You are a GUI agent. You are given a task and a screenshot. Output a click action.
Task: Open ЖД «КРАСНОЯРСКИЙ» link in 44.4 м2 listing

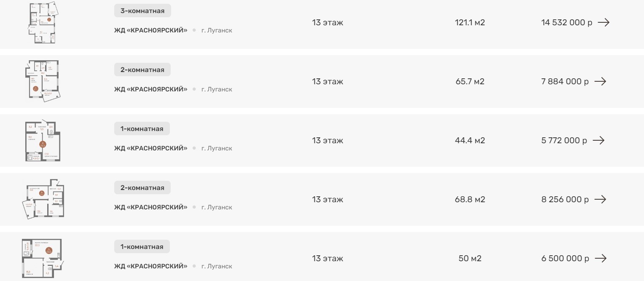(150, 148)
